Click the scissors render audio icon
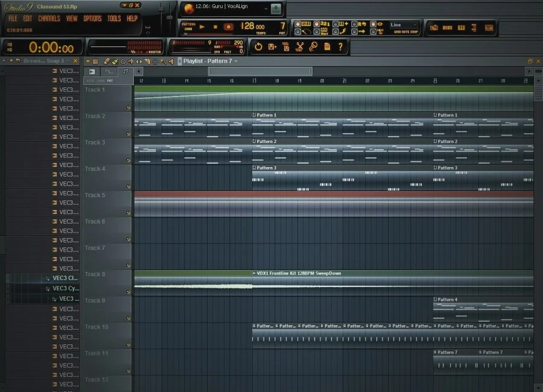 click(x=299, y=46)
